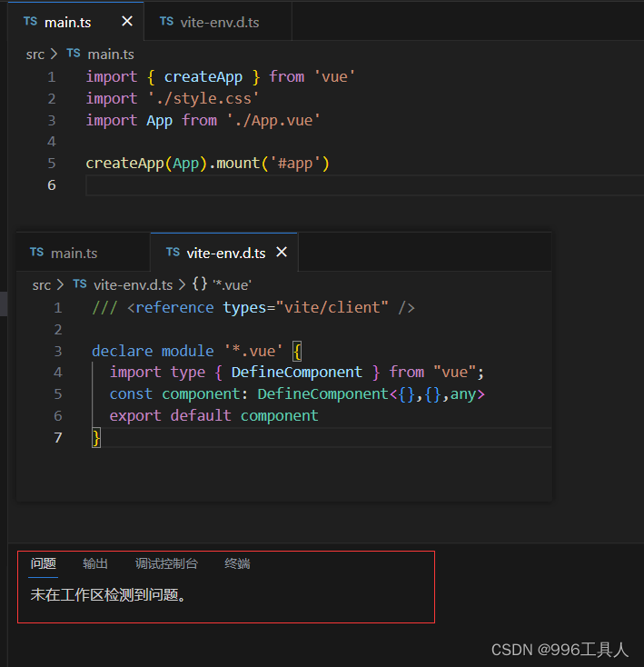Click TS icon on lower vite-env.d.ts tab
The image size is (644, 667).
click(x=173, y=252)
